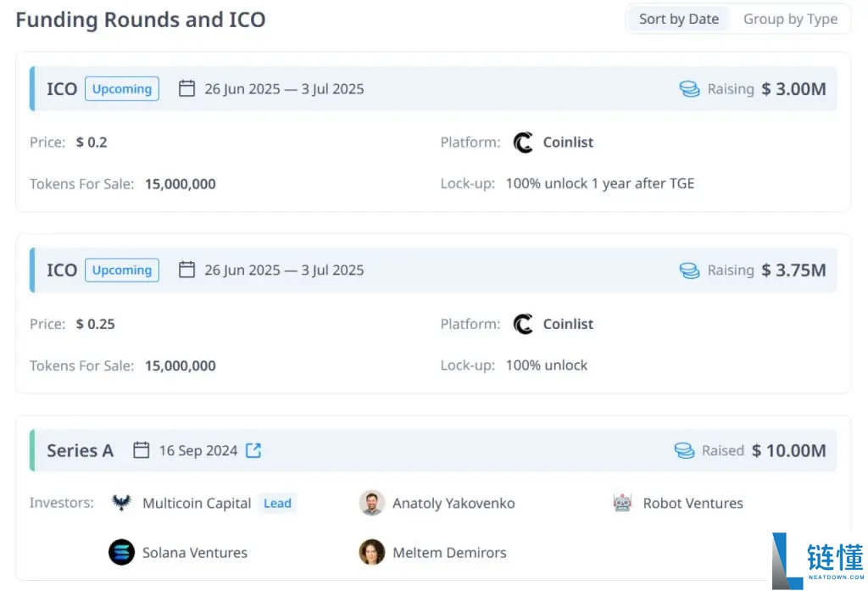Click the Lead tag next to Multicoin Capital
This screenshot has height=591, width=868.
tap(277, 503)
